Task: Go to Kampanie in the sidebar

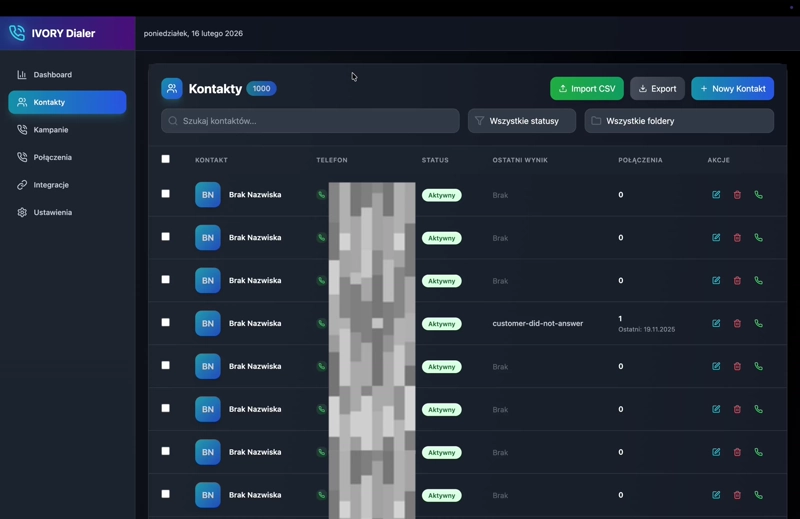Action: coord(51,130)
